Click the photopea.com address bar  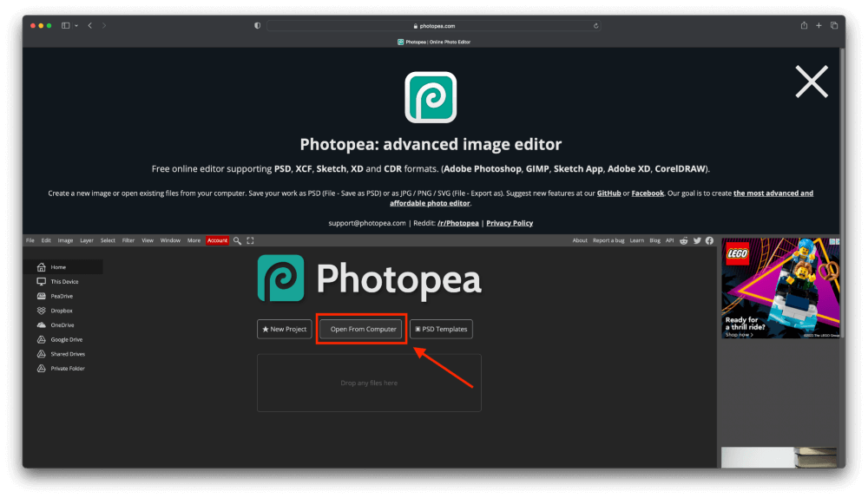(x=433, y=26)
